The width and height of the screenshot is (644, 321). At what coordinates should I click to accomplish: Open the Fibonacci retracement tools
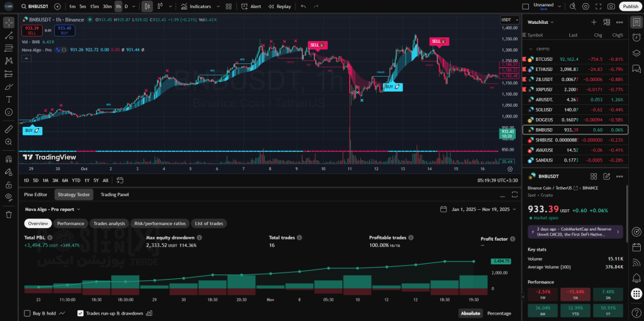(9, 48)
